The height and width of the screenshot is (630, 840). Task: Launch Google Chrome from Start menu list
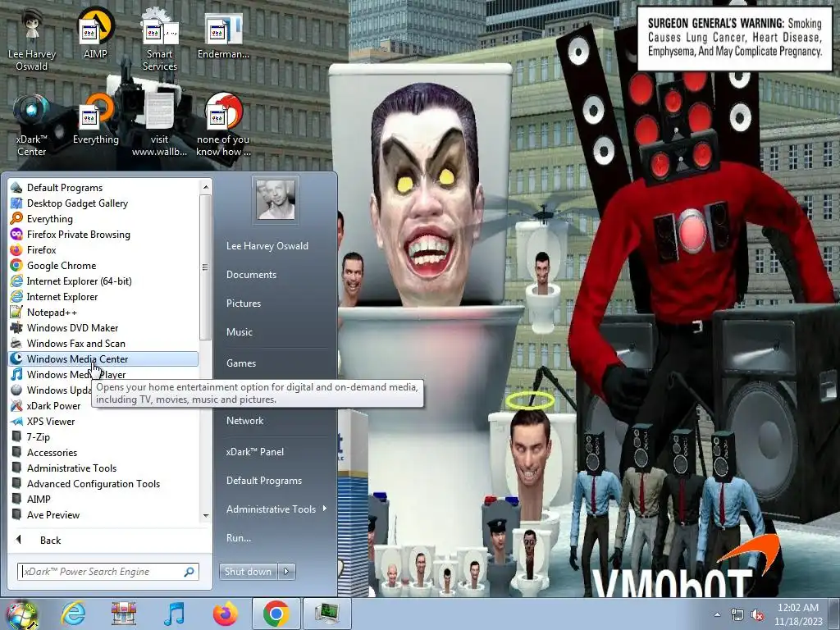[x=103, y=265]
